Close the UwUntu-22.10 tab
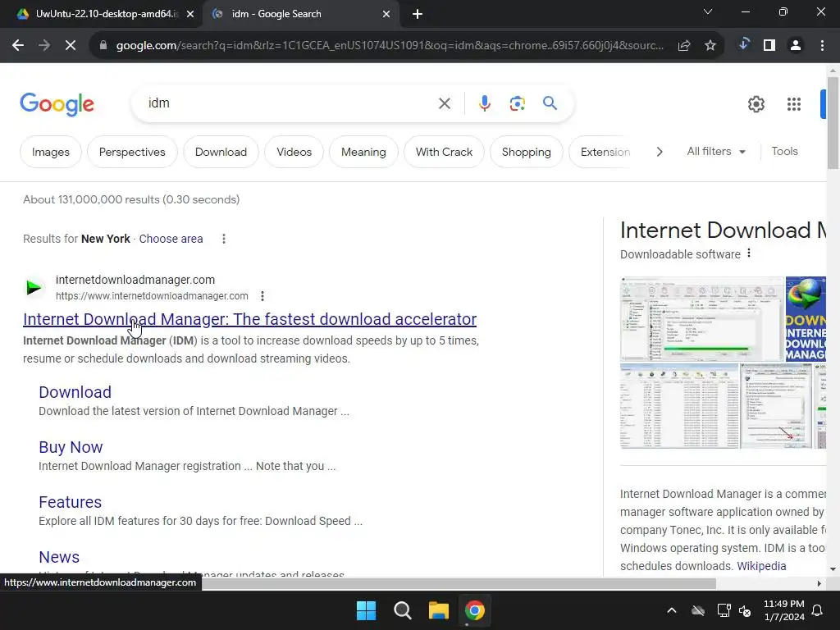This screenshot has height=630, width=840. [190, 14]
